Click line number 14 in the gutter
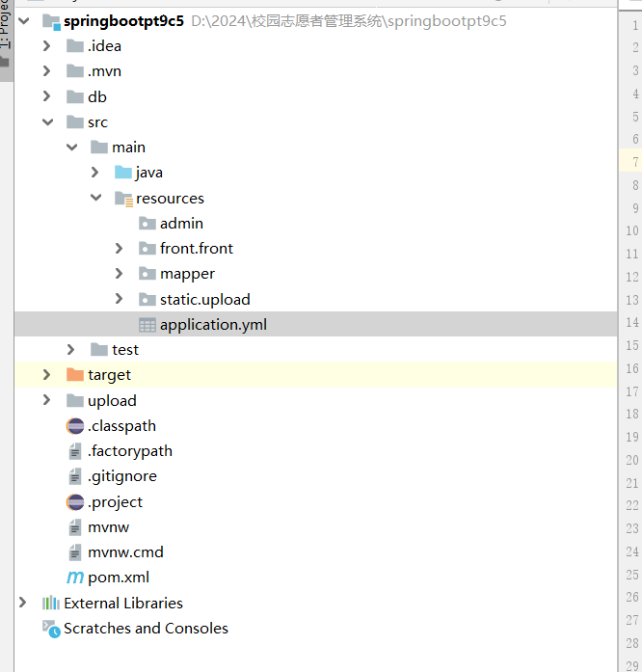Viewport: 642px width, 672px height. (632, 323)
